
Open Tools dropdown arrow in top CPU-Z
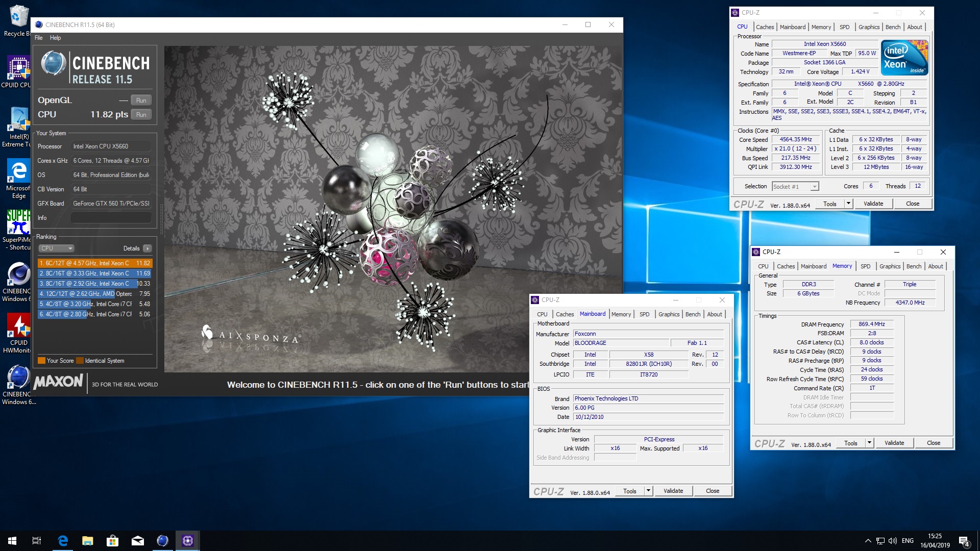tap(849, 204)
